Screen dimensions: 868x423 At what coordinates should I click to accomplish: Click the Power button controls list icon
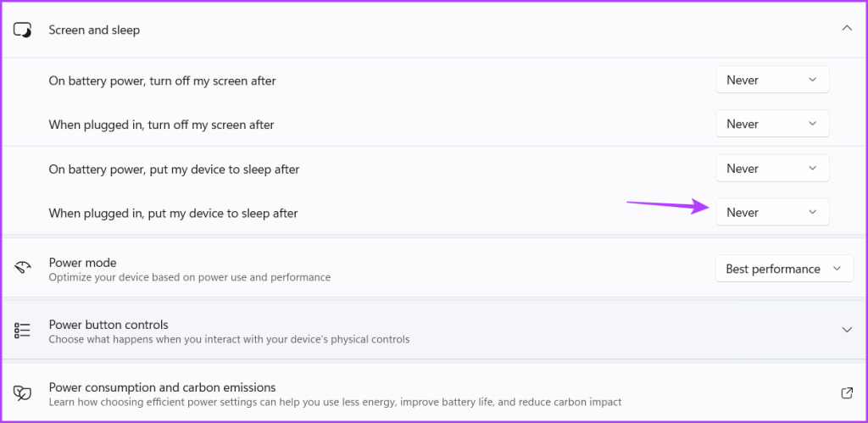click(x=22, y=331)
